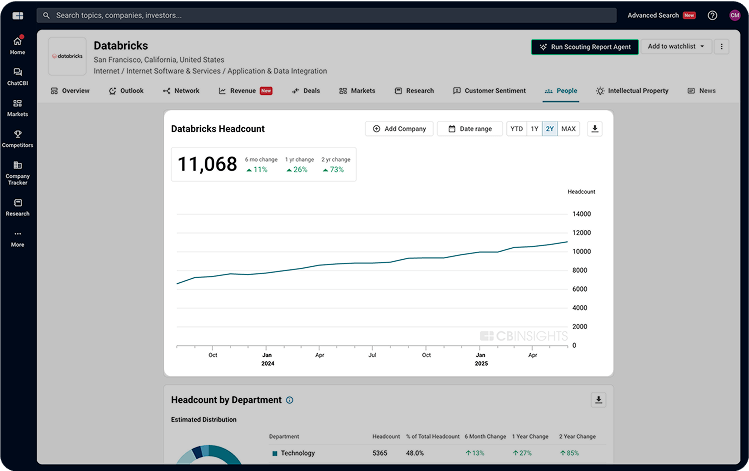Screen dimensions: 749x471
Task: Click the Add Company button
Action: (x=399, y=129)
